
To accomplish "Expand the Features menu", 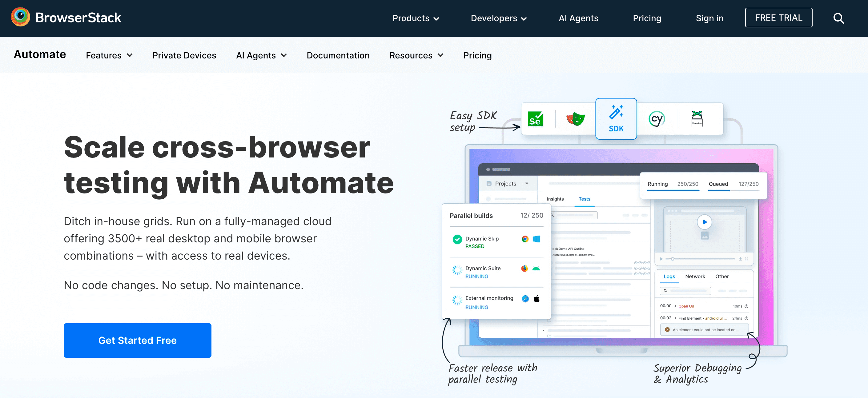I will pos(109,55).
